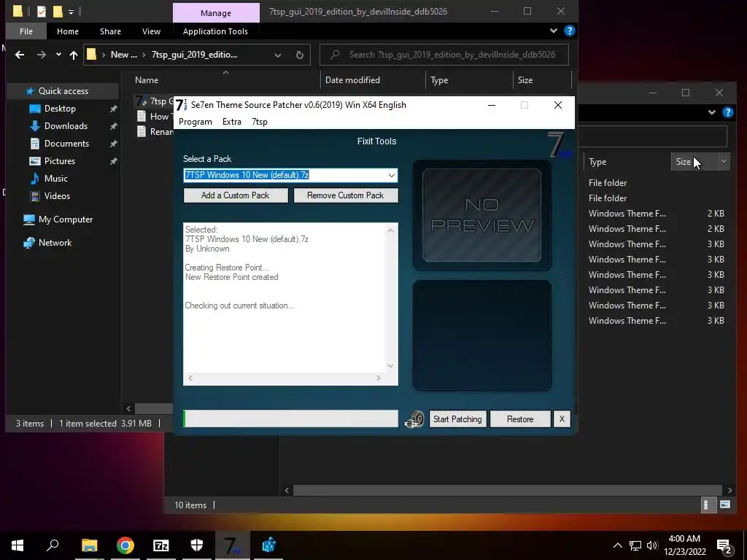Launch Google Chrome from the taskbar
Screen dimensions: 747x560
125,545
